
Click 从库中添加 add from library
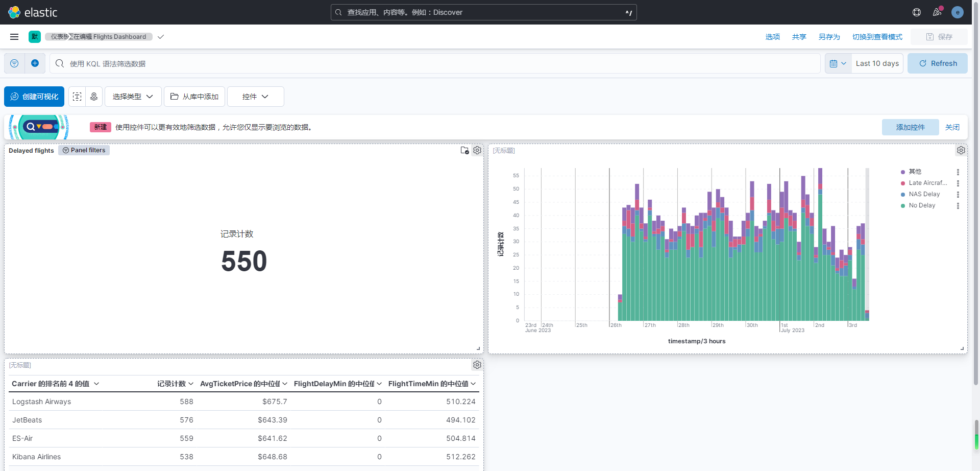tap(194, 97)
